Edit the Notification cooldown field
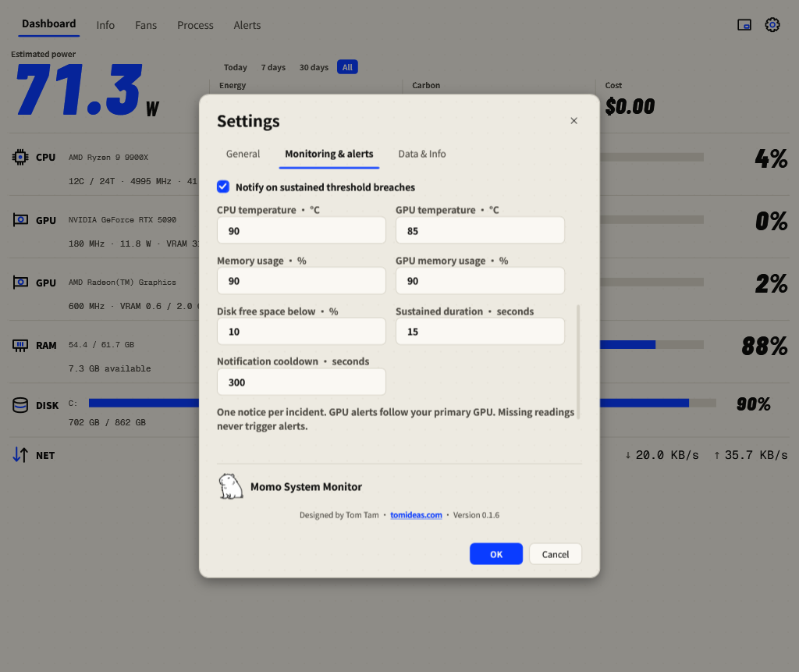Viewport: 799px width, 672px height. (301, 382)
